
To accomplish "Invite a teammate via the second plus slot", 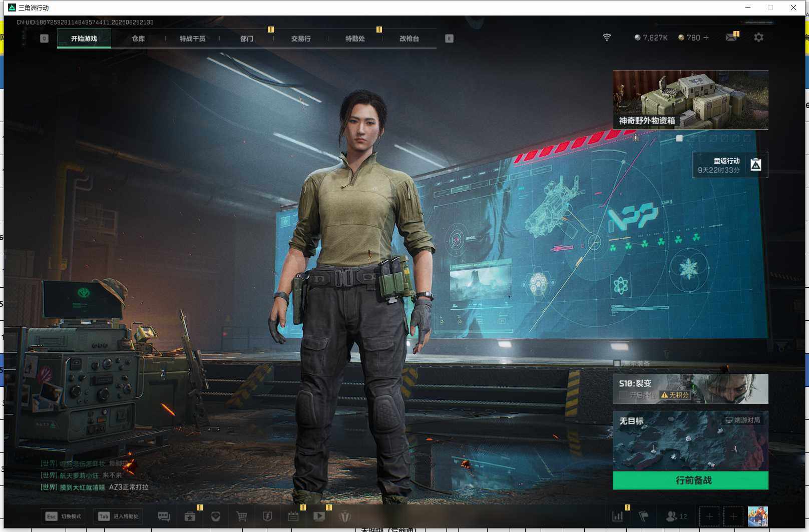I will pos(733,516).
